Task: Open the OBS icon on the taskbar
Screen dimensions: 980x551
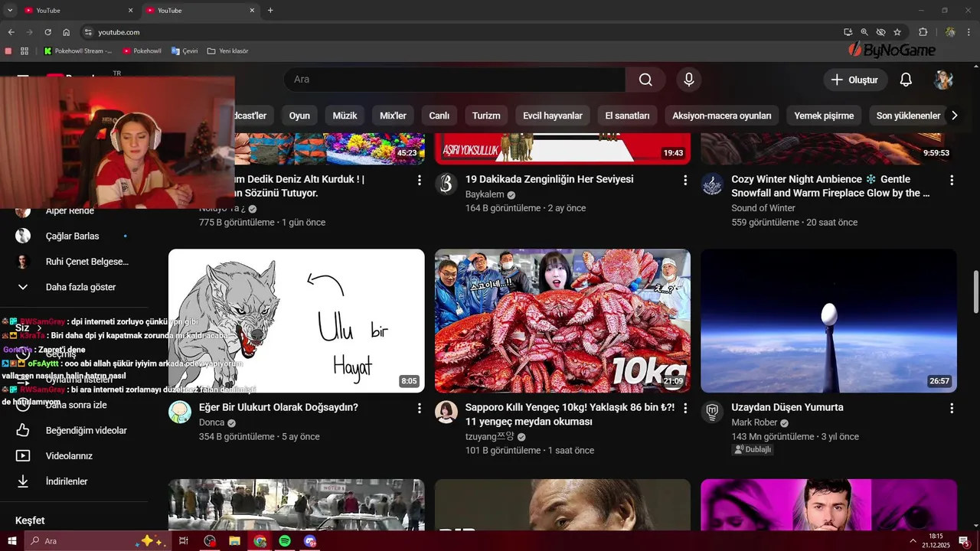Action: click(210, 541)
